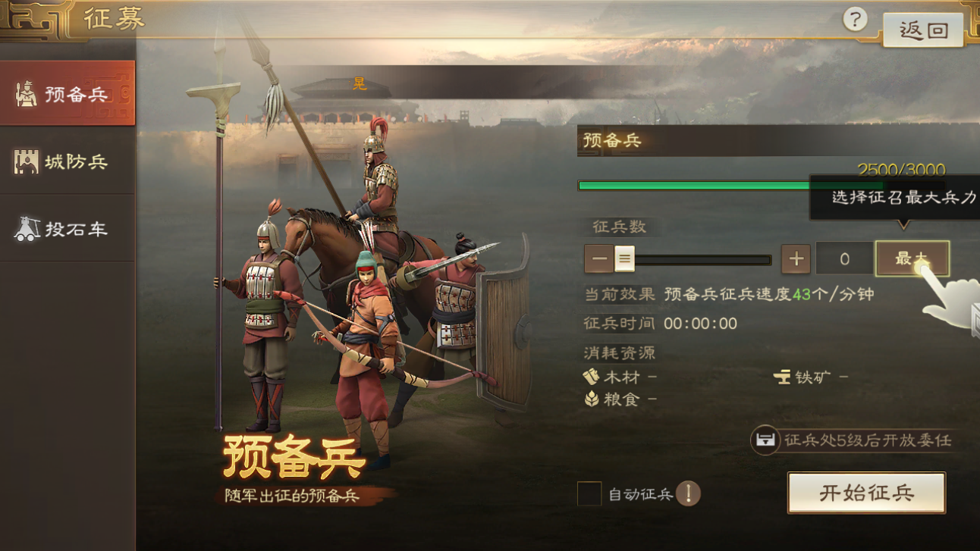Open the help question mark icon
Screen dimensions: 980x551
855,19
